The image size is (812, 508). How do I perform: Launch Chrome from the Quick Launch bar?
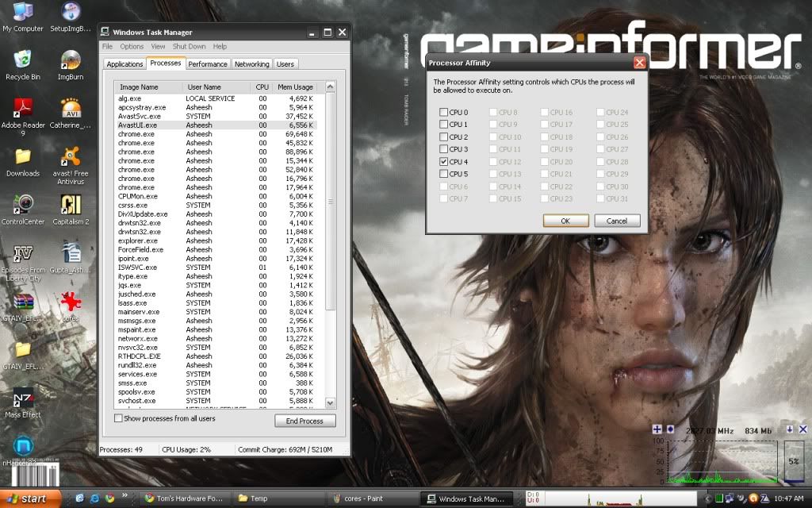point(109,498)
